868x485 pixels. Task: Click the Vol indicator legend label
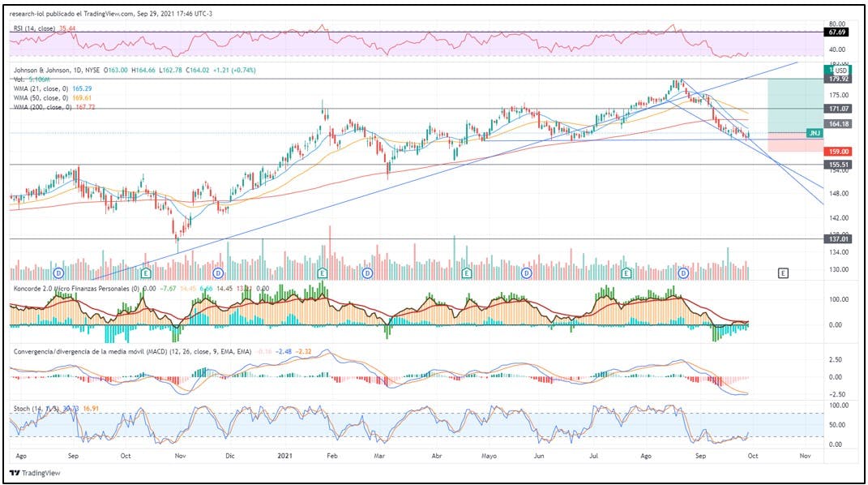(x=19, y=79)
